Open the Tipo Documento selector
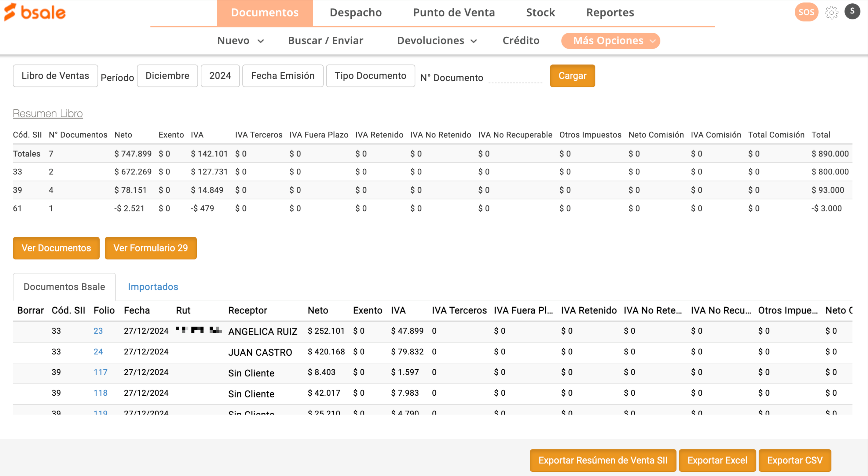This screenshot has height=476, width=868. (370, 76)
